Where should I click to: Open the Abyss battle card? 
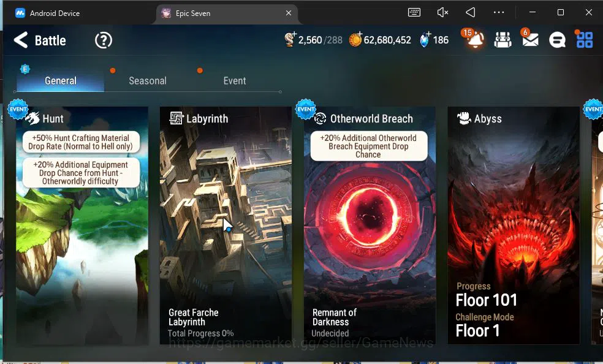pos(514,226)
